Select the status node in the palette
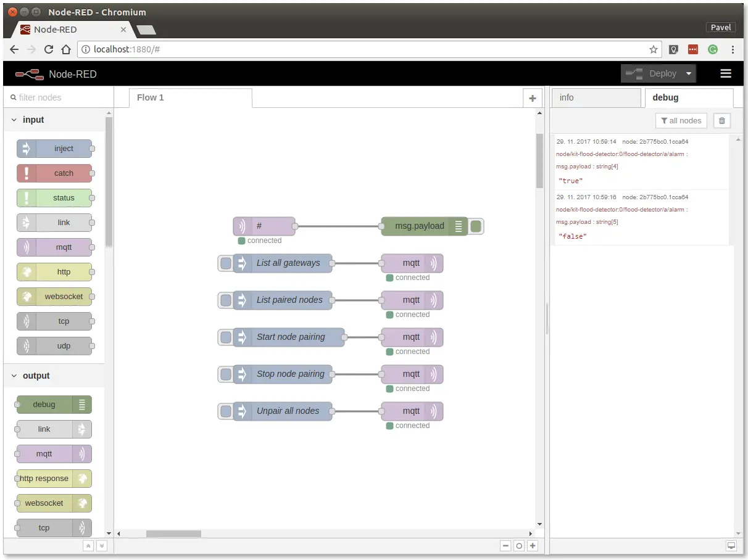 (x=54, y=198)
